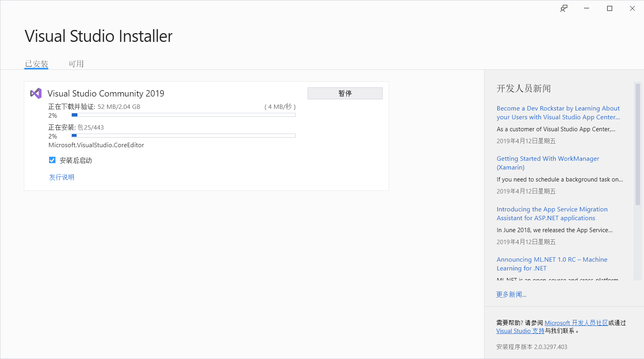The height and width of the screenshot is (359, 644).
Task: Click 'As a customer of Visual Studio App Center' summary
Action: pos(556,129)
